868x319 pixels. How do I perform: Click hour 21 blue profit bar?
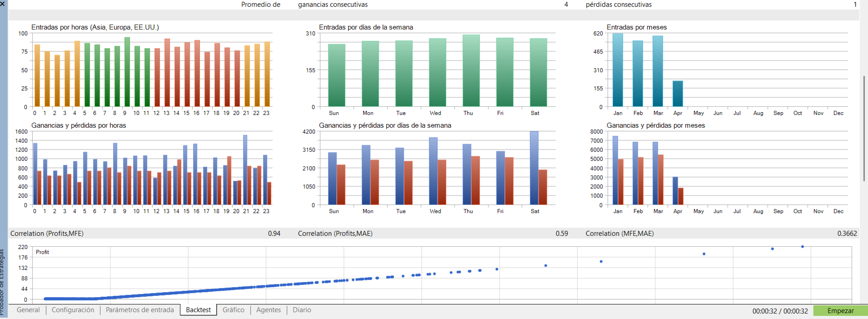click(245, 170)
